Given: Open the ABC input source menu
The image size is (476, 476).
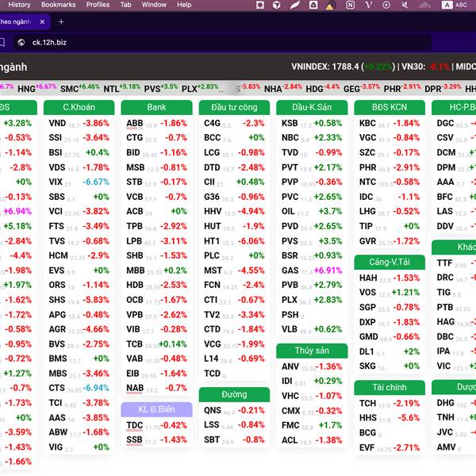Looking at the screenshot, I should (455, 5).
